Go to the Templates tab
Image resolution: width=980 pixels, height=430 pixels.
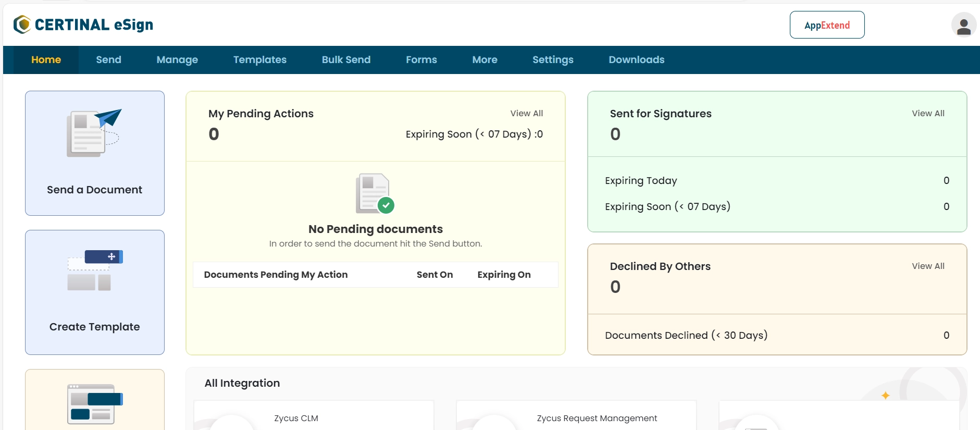pos(260,60)
